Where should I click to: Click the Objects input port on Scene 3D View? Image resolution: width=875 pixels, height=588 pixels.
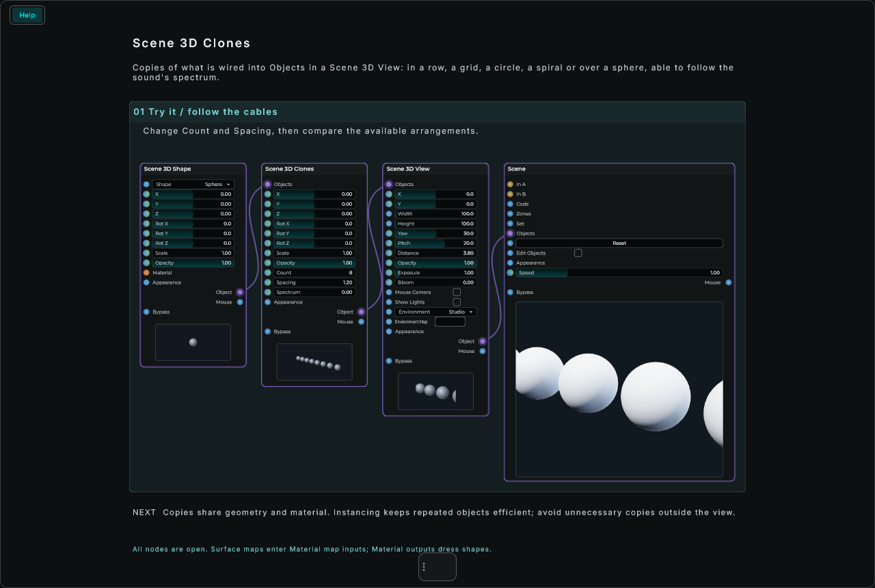[389, 184]
